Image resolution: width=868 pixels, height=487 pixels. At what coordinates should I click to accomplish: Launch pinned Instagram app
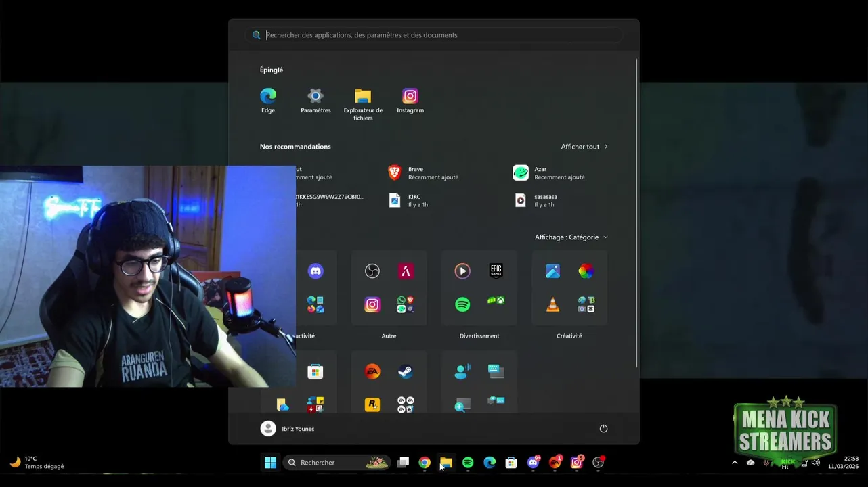tap(410, 100)
